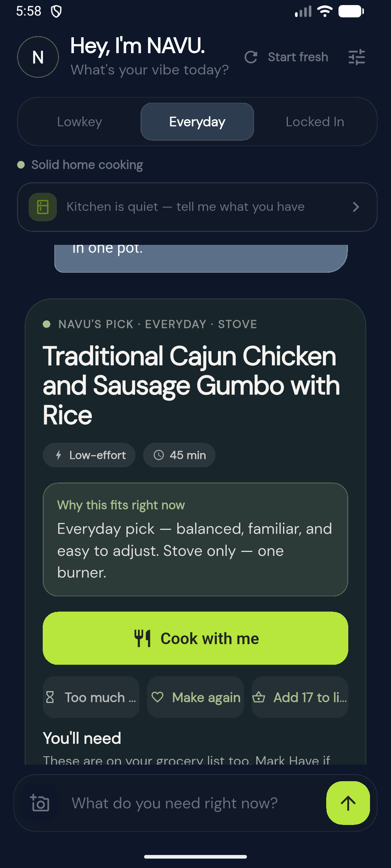Viewport: 391px width, 868px height.
Task: Tap the green fridge kitchen icon
Action: pyautogui.click(x=43, y=207)
